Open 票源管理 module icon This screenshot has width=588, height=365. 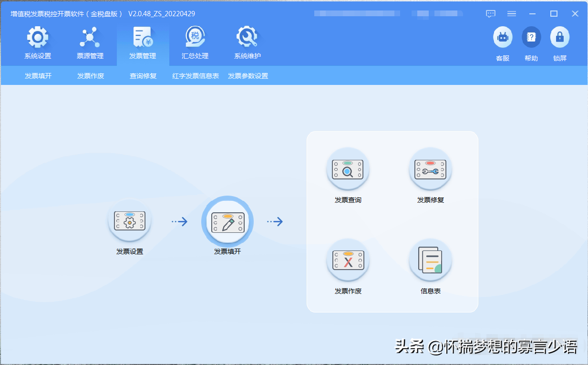(x=90, y=37)
